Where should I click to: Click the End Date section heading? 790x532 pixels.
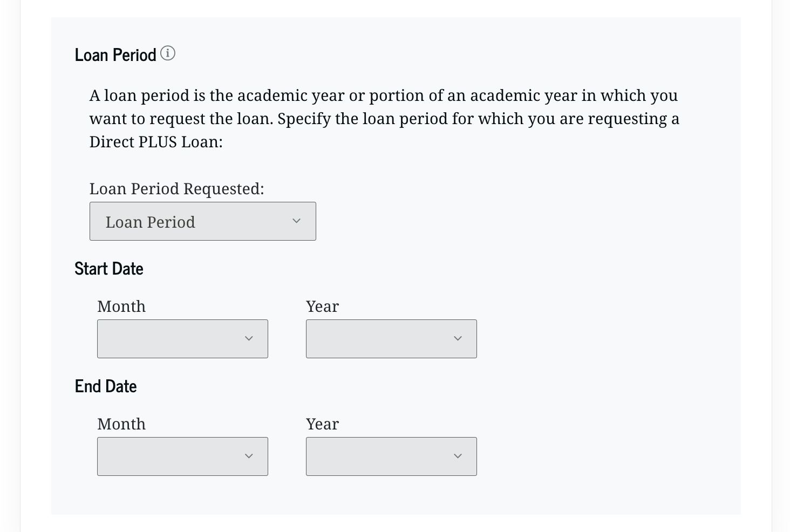pos(105,386)
